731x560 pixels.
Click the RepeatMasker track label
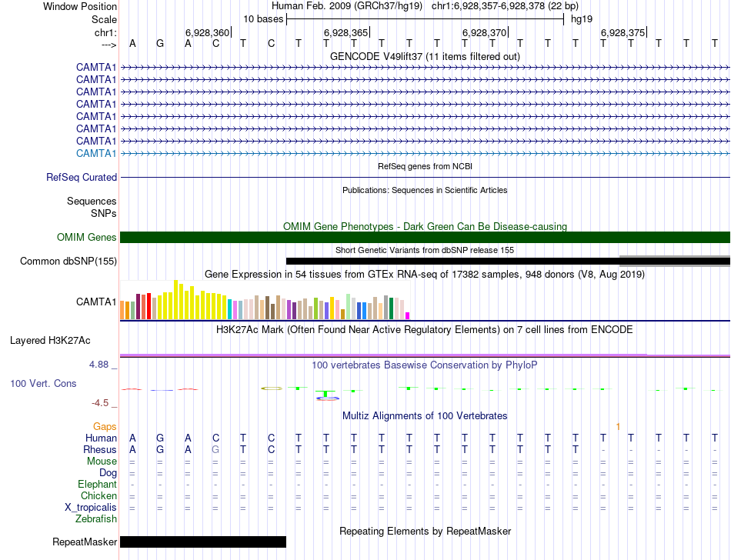click(85, 542)
